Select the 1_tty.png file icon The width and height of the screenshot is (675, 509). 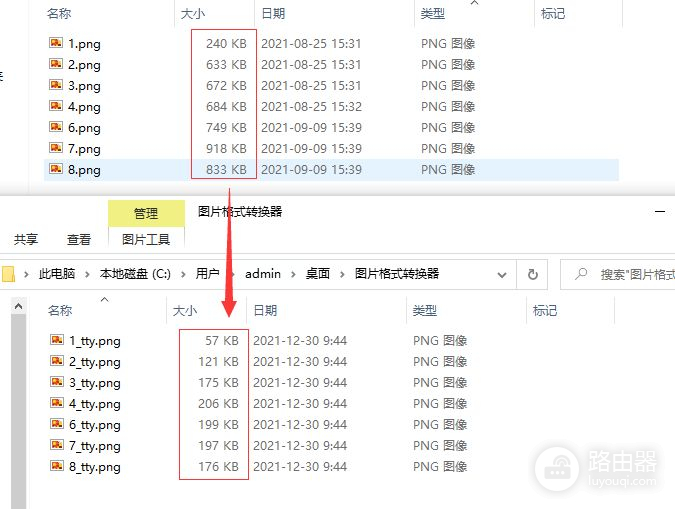click(x=57, y=340)
